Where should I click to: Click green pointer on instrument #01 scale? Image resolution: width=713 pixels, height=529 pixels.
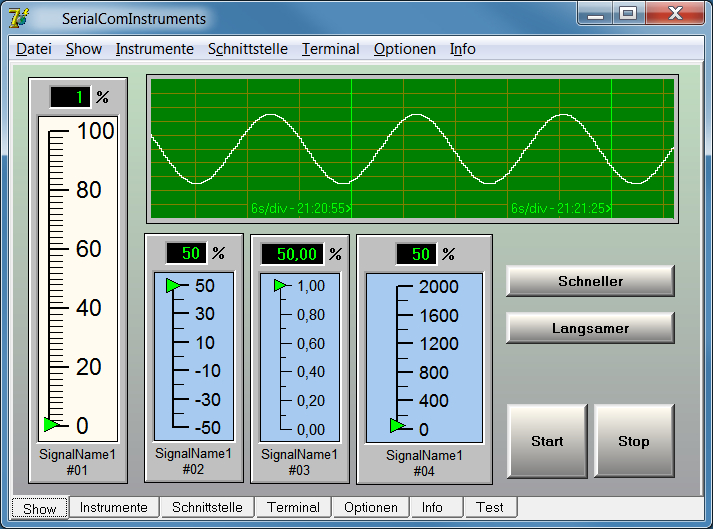tap(51, 424)
